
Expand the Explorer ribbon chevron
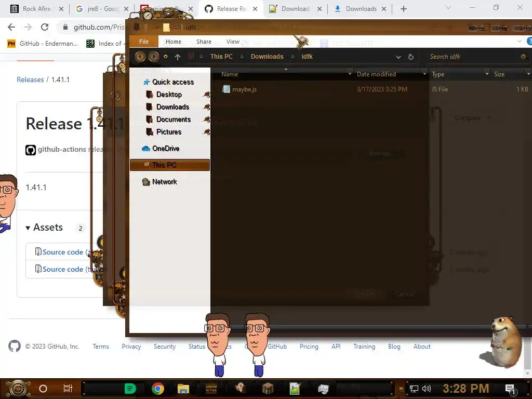[x=519, y=42]
